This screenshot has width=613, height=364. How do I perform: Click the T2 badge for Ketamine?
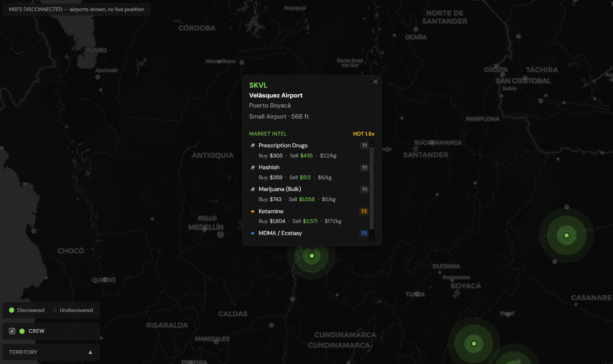click(x=364, y=211)
